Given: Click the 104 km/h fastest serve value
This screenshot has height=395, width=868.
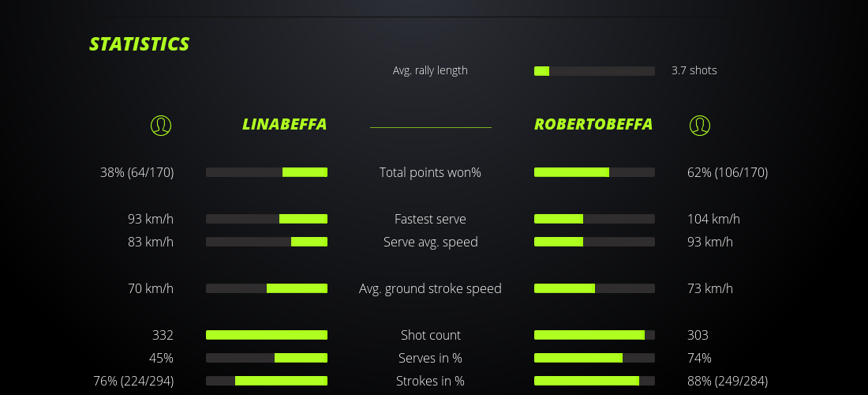Looking at the screenshot, I should pyautogui.click(x=713, y=219).
